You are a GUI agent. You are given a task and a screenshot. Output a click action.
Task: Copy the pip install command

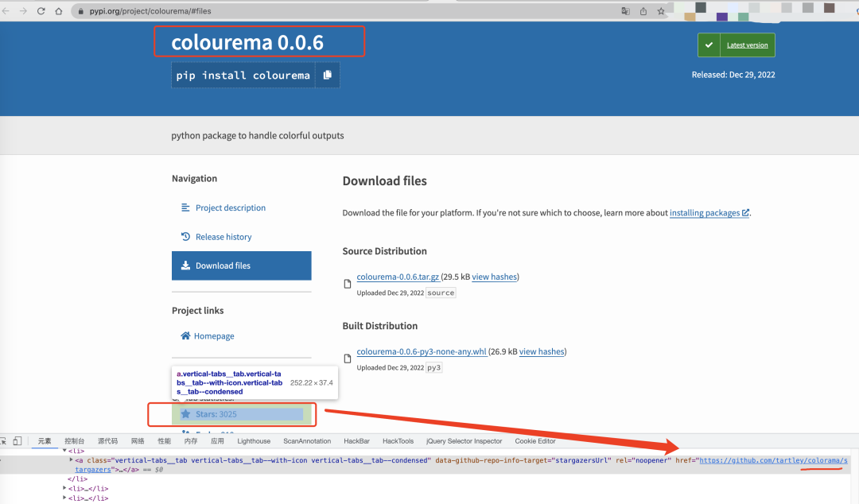[328, 75]
